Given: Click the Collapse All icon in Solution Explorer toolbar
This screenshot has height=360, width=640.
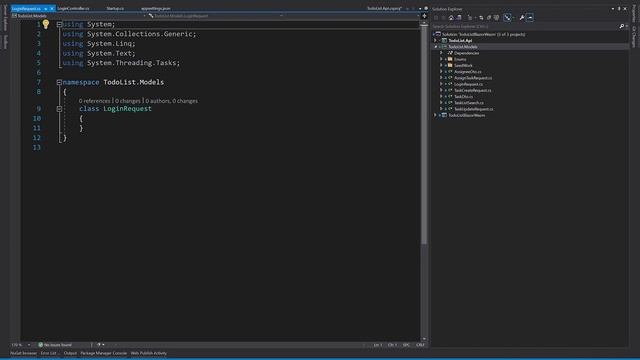Looking at the screenshot, I should pyautogui.click(x=496, y=18).
